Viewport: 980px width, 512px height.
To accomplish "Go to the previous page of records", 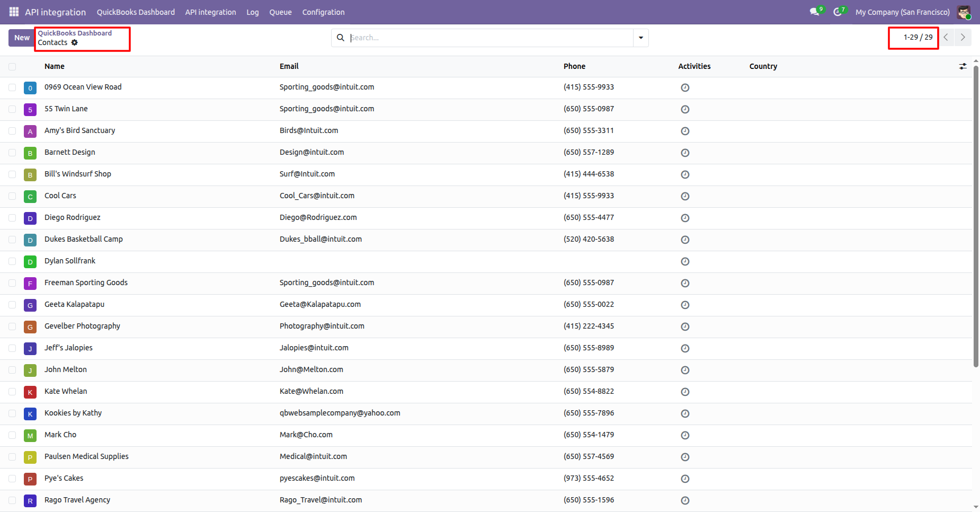I will click(x=946, y=37).
